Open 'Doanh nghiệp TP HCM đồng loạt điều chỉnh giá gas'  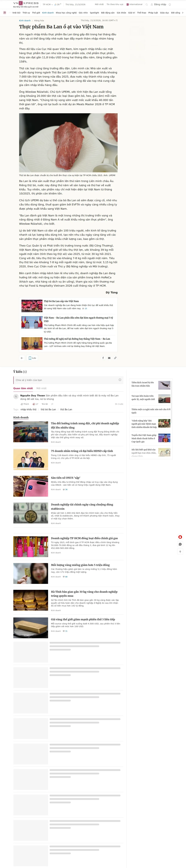(84, 538)
